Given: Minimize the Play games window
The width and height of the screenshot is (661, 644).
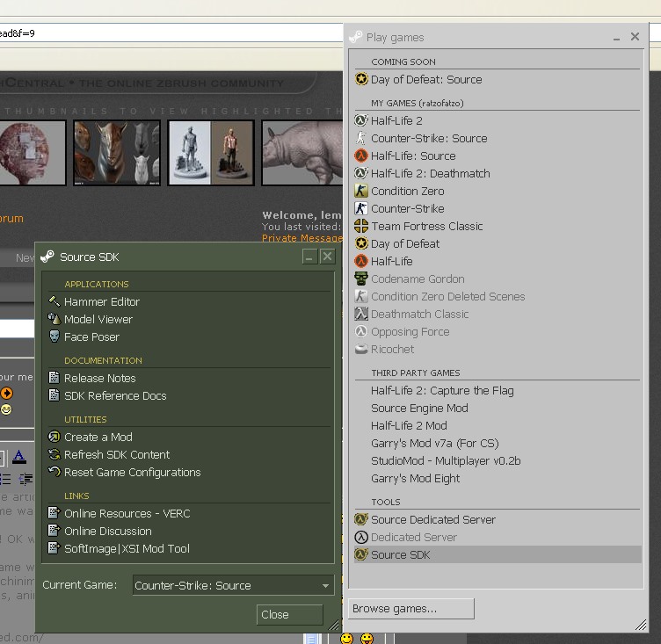Looking at the screenshot, I should [616, 37].
